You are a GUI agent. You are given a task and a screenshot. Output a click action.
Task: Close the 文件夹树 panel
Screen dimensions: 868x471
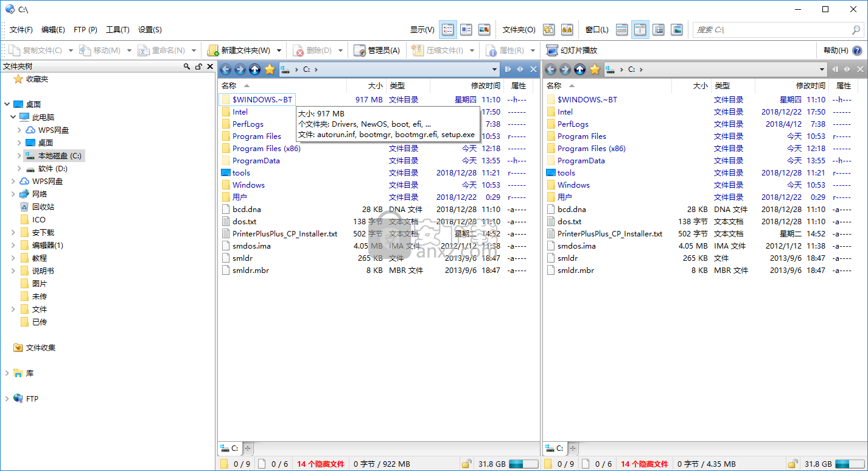coord(210,66)
